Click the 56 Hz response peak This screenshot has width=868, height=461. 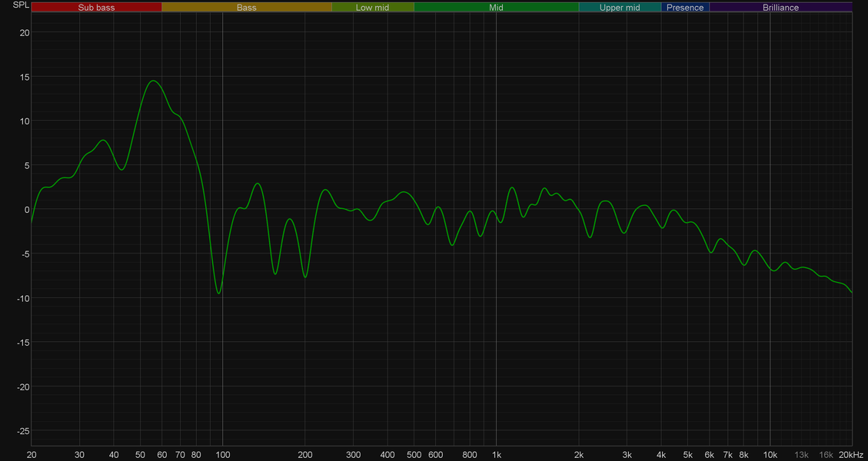(x=153, y=81)
